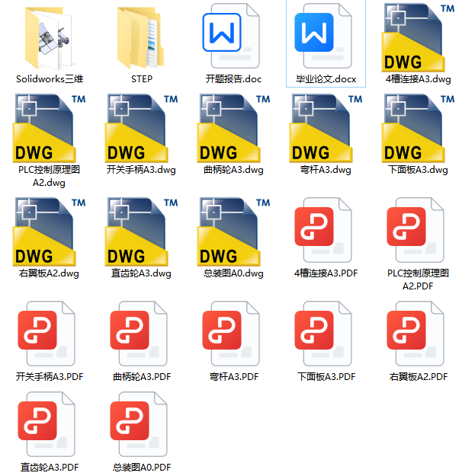462x476 pixels.
Task: Select the 开关手柄A3.PDF file icon
Action: tap(47, 334)
